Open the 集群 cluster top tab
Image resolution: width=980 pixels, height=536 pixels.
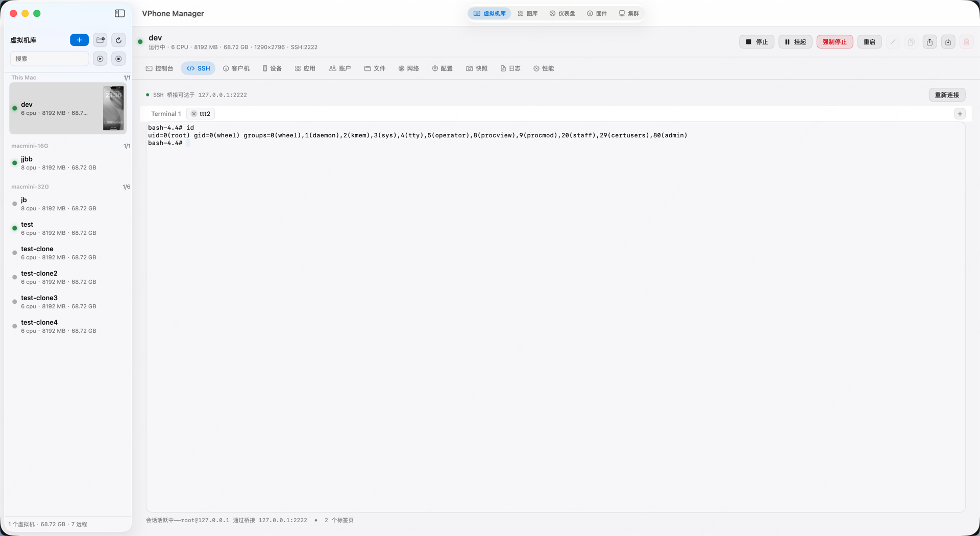coord(629,13)
